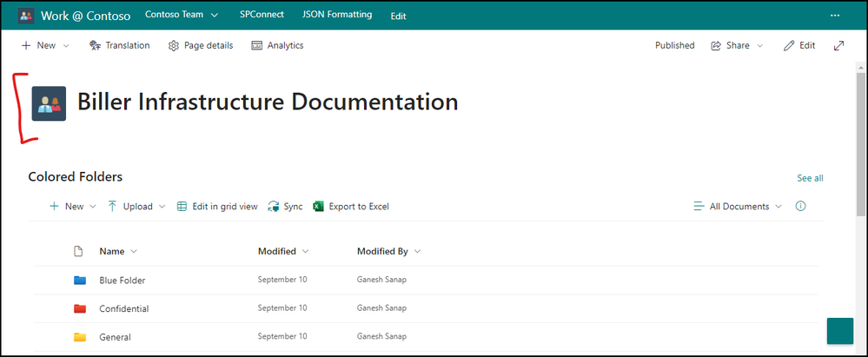Click the Share button

(731, 45)
